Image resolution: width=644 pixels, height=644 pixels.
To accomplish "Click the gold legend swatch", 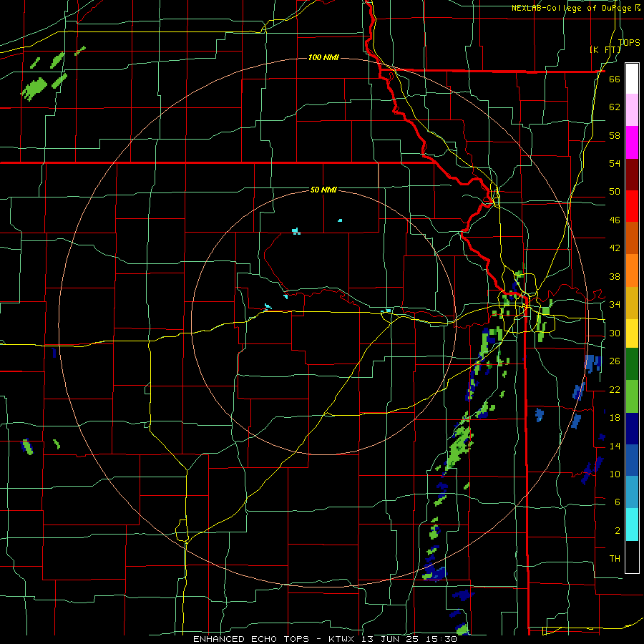I will (632, 302).
